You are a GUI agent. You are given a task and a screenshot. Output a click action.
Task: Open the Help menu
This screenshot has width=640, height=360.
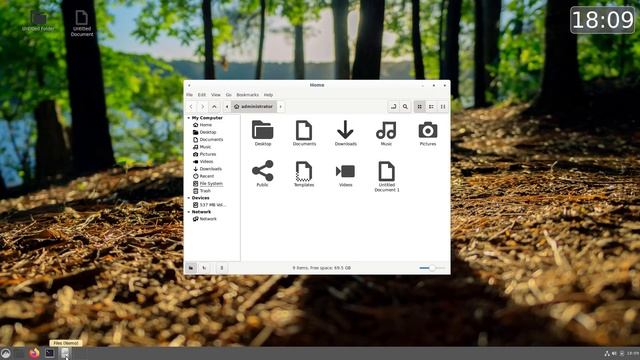coord(268,95)
